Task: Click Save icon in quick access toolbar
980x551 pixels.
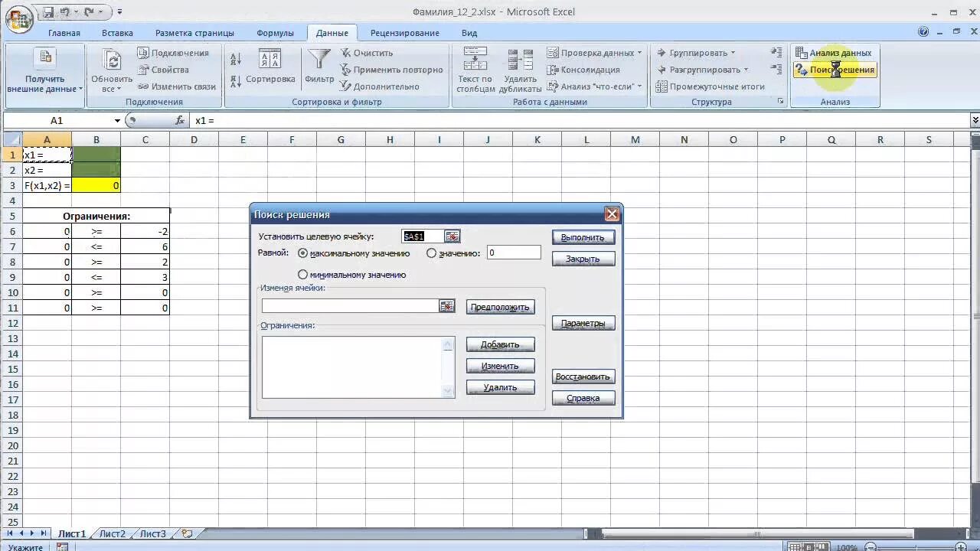Action: pos(49,12)
